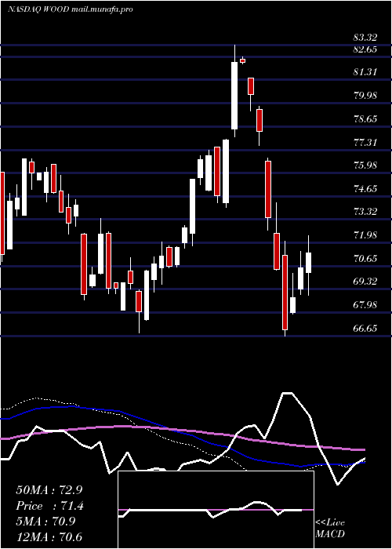
Task: Click the <<Live MACD label
Action: pyautogui.click(x=330, y=529)
